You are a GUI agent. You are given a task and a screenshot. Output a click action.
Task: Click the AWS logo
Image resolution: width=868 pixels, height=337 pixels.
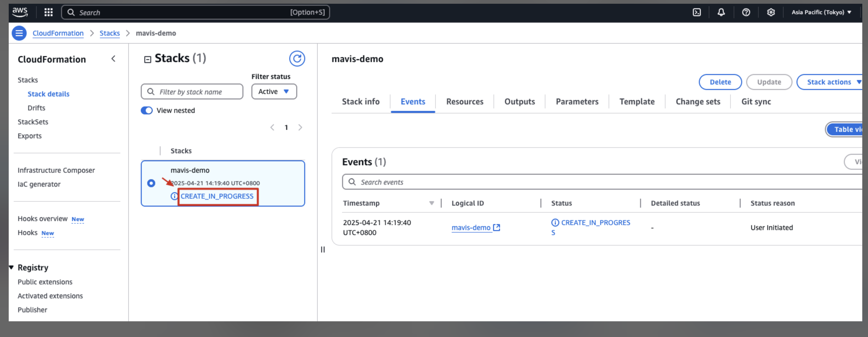click(20, 12)
